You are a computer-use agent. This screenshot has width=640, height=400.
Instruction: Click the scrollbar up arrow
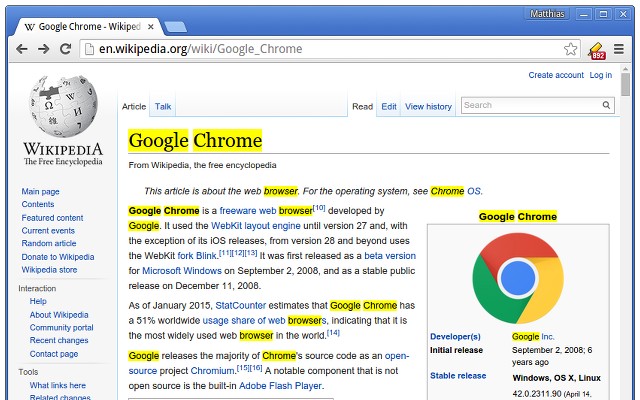pos(625,69)
